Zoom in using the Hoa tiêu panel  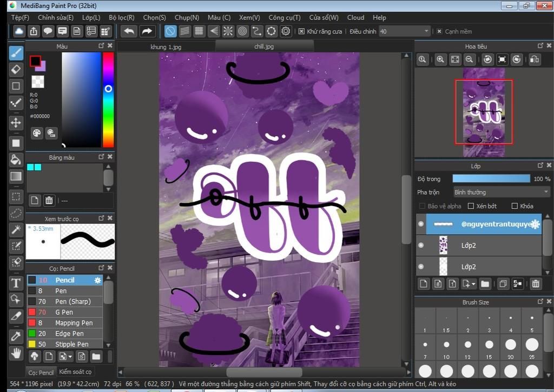(x=440, y=59)
